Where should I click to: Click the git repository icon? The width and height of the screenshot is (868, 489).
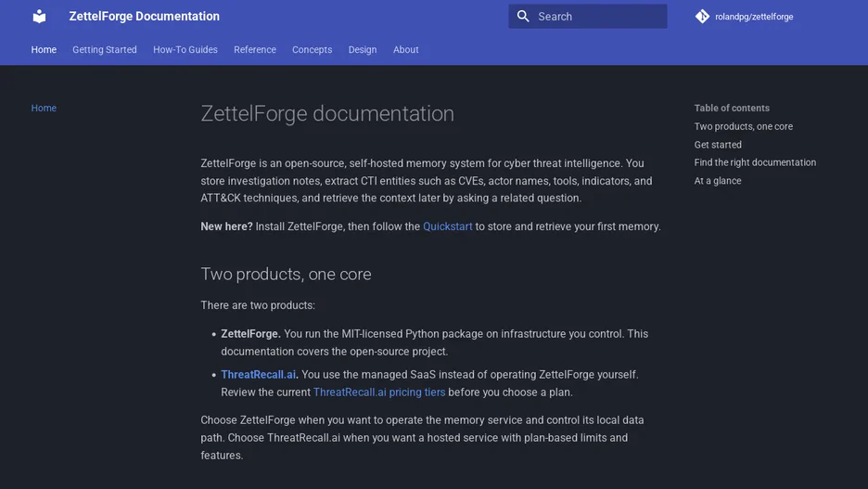(x=702, y=16)
